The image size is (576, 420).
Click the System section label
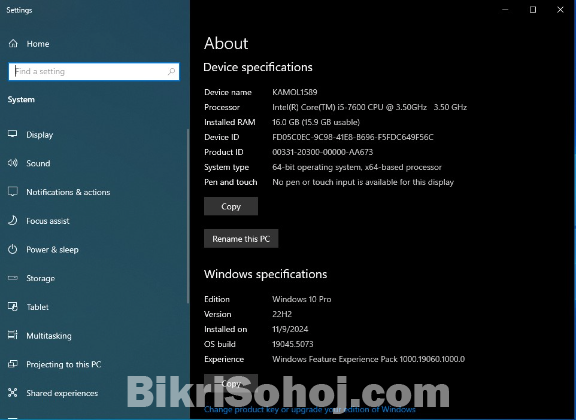(21, 100)
